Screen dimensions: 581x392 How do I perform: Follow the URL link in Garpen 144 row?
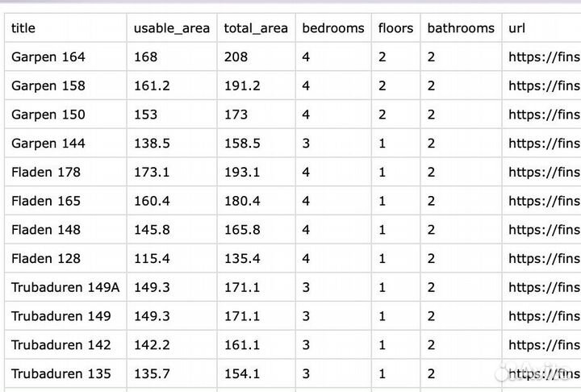[x=544, y=144]
